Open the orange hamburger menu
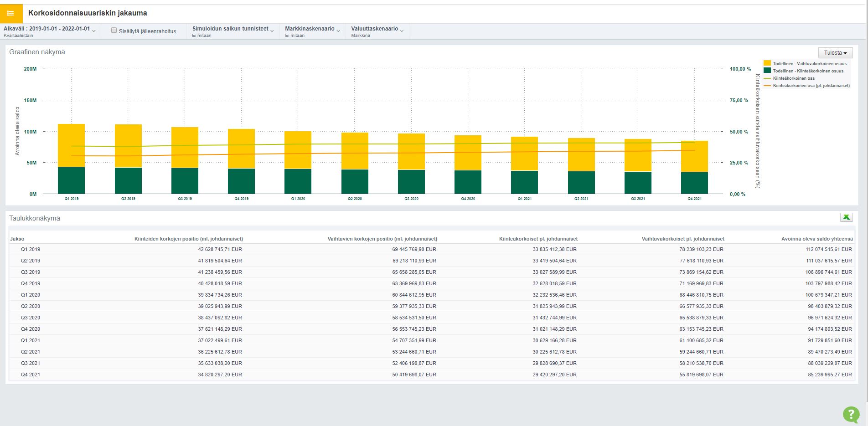The width and height of the screenshot is (868, 426). coord(11,13)
